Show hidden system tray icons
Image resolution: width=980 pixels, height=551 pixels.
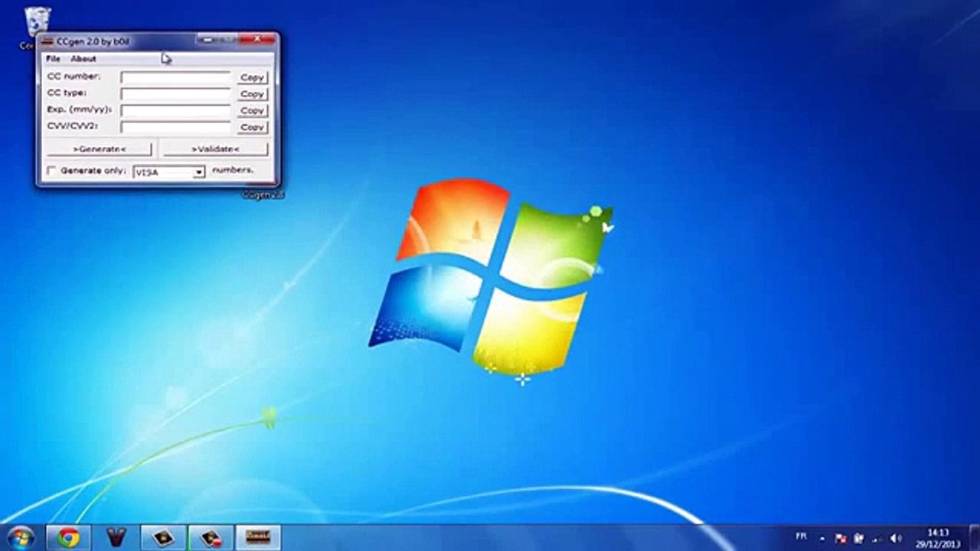click(x=822, y=538)
